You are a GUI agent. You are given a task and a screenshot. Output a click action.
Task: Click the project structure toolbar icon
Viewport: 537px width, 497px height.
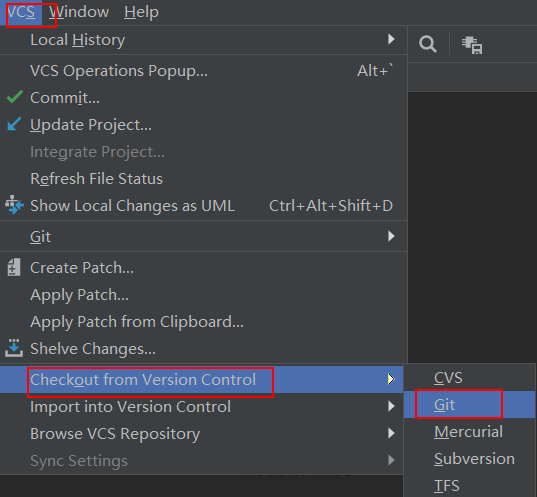(x=472, y=45)
